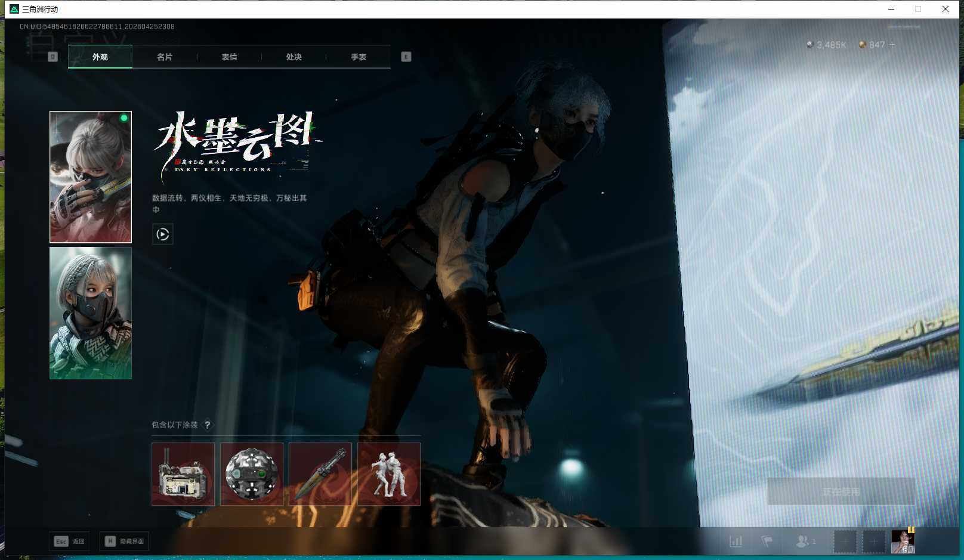Switch to the 外观 tab
The image size is (964, 560).
[x=100, y=57]
